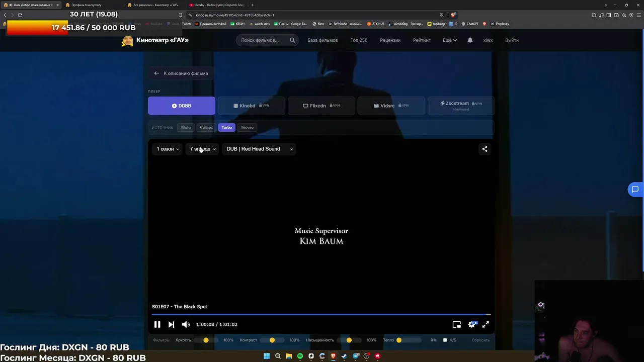Click the Кинотеатр «ГАУ» logo
The image size is (644, 362).
coord(155,40)
